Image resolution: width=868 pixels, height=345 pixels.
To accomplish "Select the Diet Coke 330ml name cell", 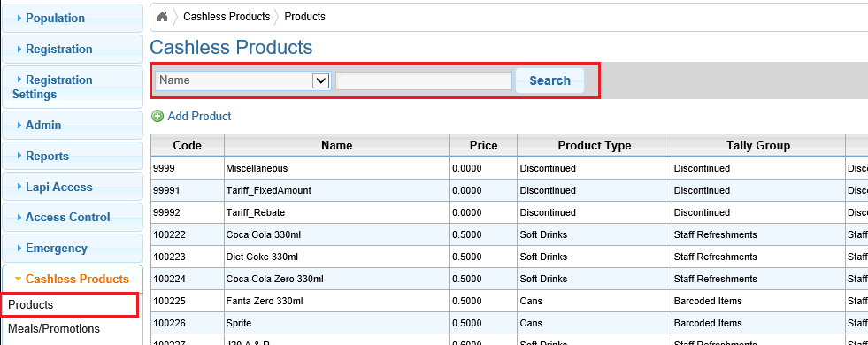I will (336, 257).
